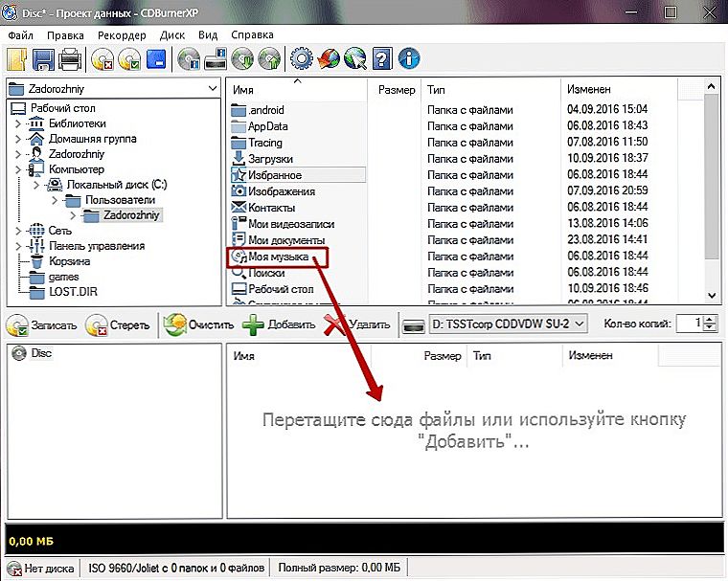Screen dimensions: 728x581
Task: Open settings via the gear toolbar icon
Action: click(x=302, y=59)
